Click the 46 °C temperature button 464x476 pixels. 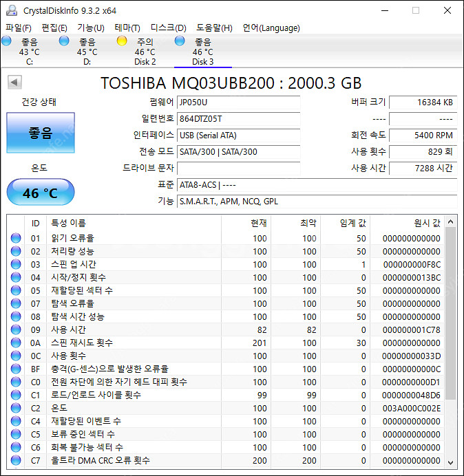(41, 192)
